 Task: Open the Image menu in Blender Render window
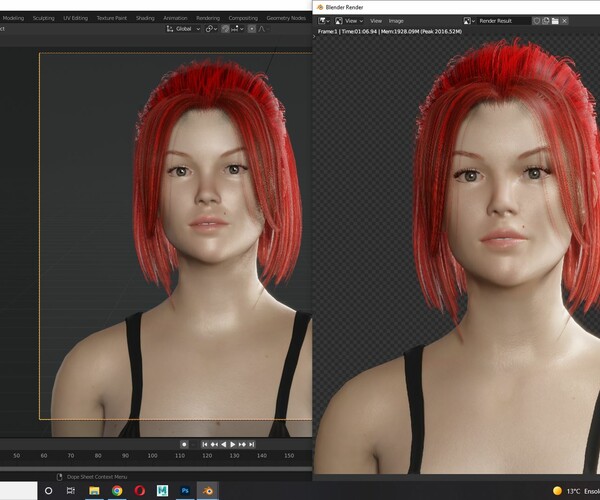[x=396, y=21]
